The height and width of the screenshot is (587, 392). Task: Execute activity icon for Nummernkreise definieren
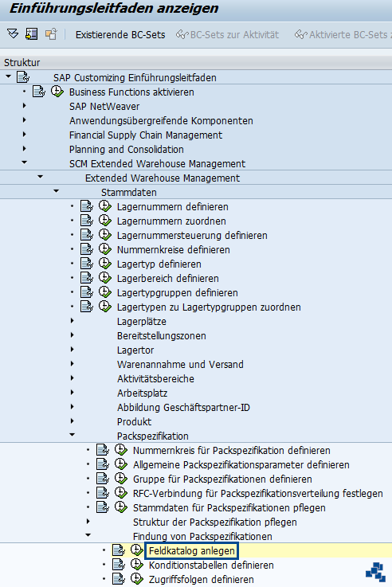pyautogui.click(x=105, y=249)
